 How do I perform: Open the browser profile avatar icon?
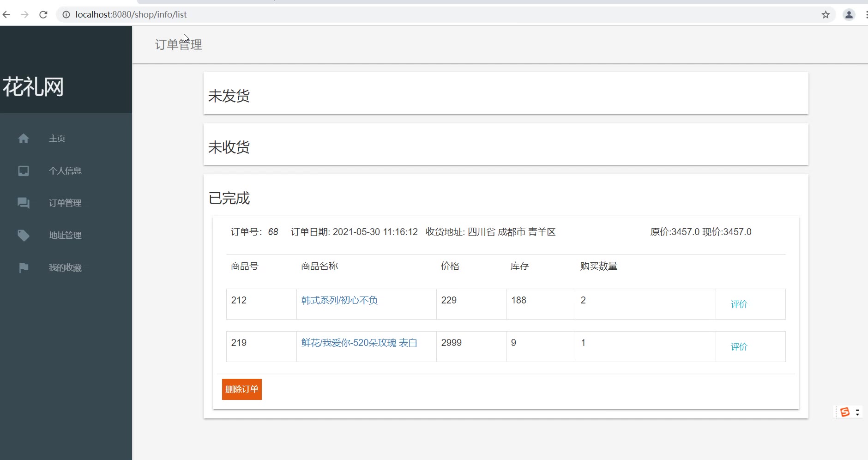pyautogui.click(x=849, y=15)
